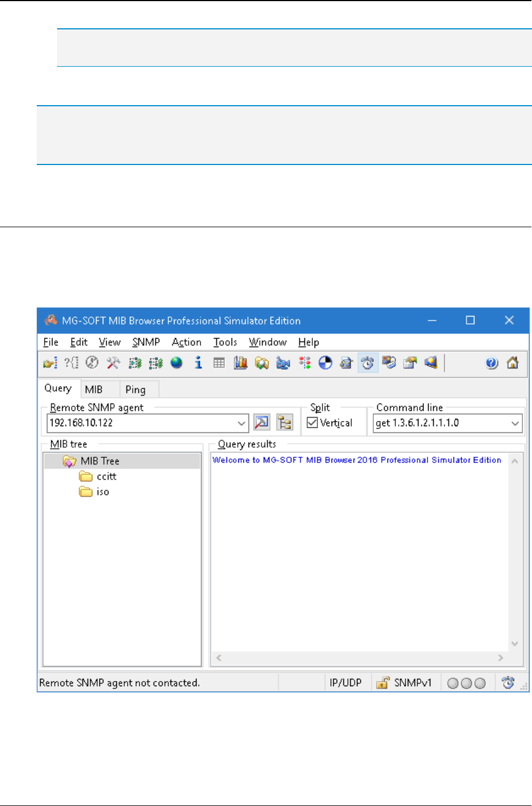The height and width of the screenshot is (806, 532).
Task: Click the blue question mark help icon
Action: (492, 363)
